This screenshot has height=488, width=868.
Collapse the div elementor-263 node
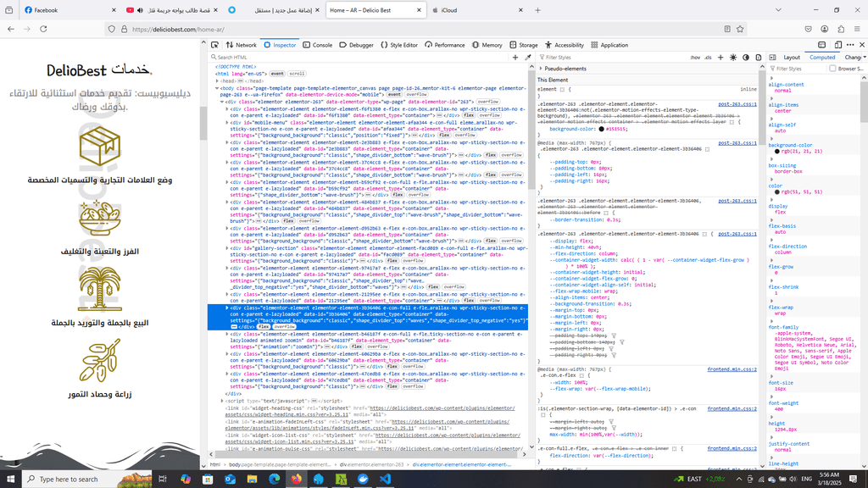pos(222,102)
